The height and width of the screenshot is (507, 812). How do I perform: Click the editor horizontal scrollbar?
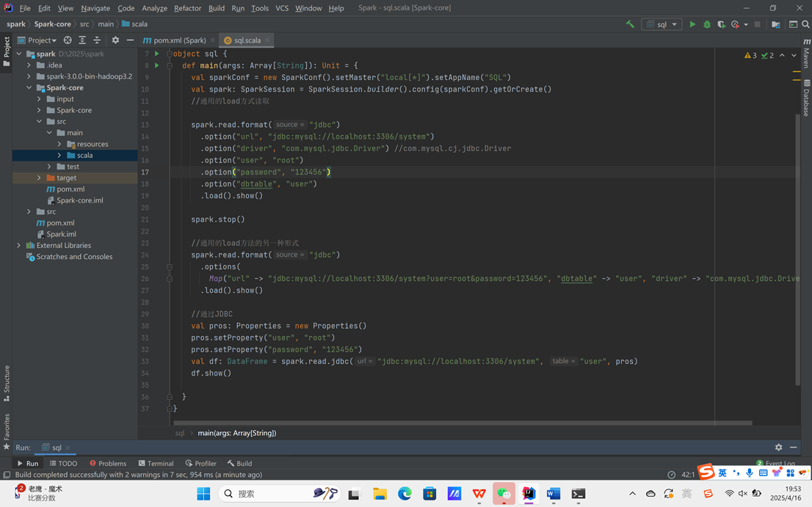point(463,423)
